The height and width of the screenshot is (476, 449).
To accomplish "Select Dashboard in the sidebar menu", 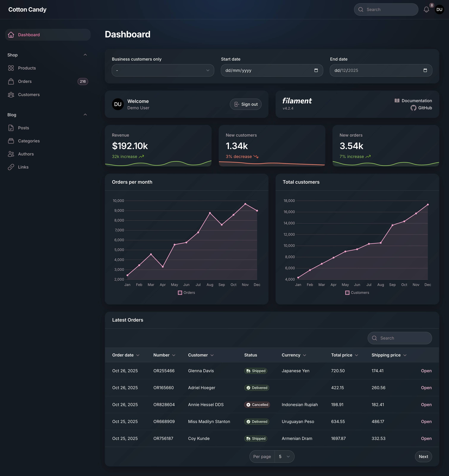I will (29, 35).
